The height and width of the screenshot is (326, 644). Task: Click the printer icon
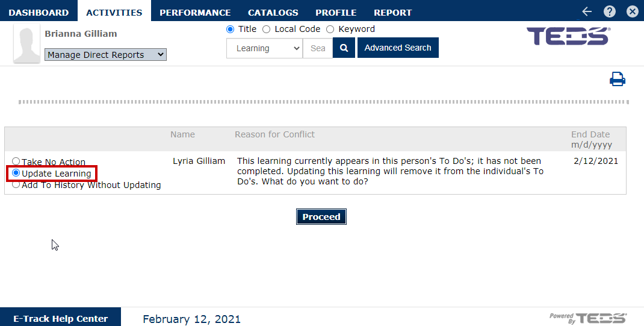618,79
